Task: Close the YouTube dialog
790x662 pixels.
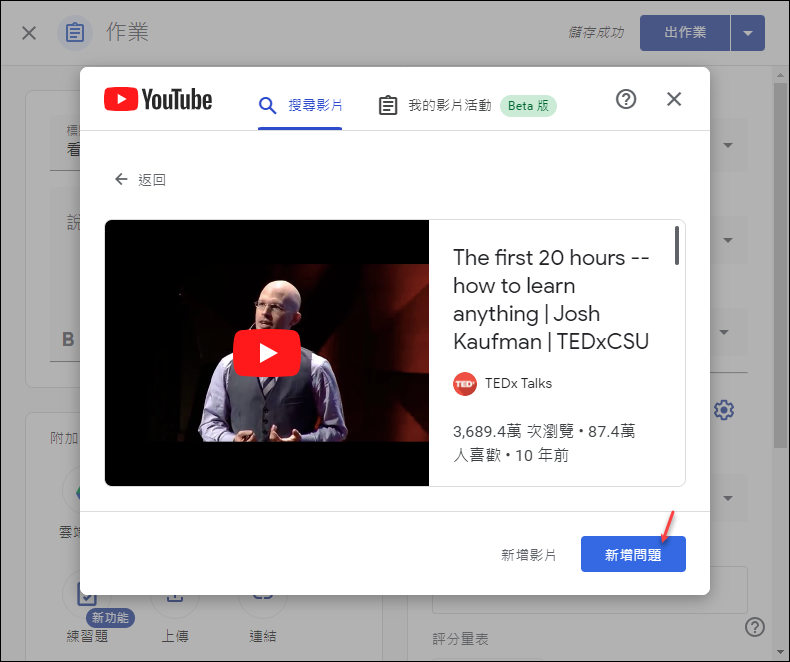Action: (674, 99)
